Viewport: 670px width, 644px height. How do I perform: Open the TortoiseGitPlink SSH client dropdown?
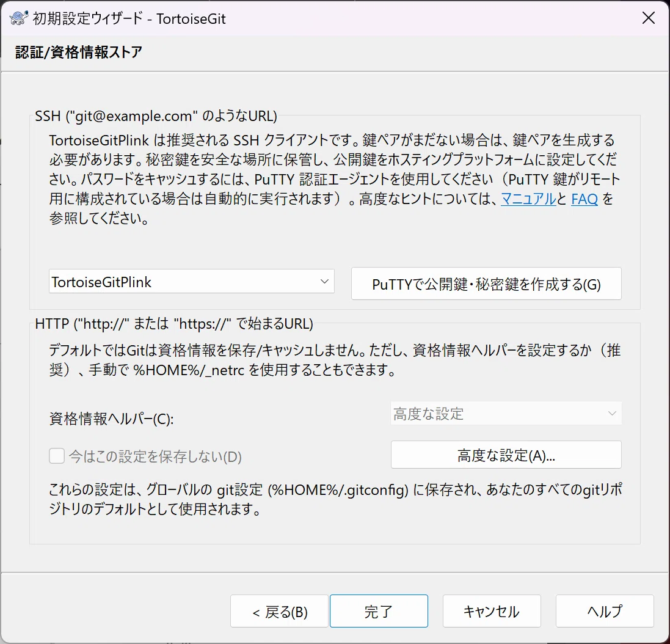coord(191,282)
